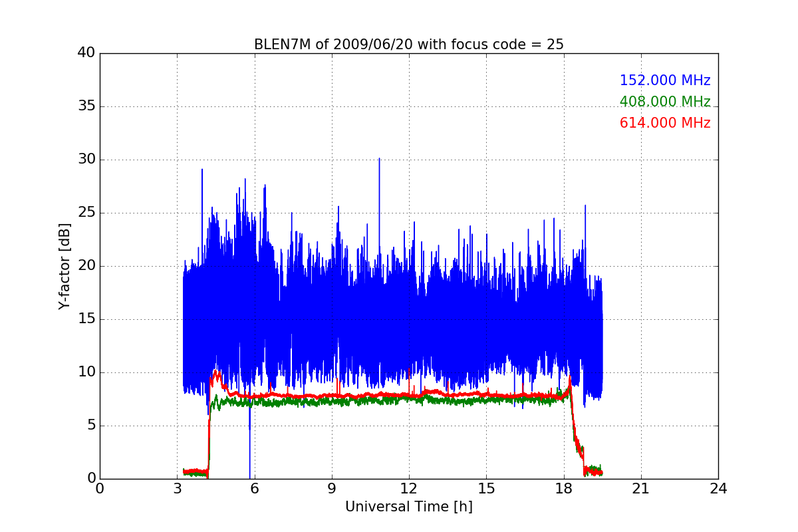This screenshot has height=532, width=798.
Task: Click the plot title 'BLEN7M of 2009/06/20 with focus code = 25'
Action: point(409,45)
